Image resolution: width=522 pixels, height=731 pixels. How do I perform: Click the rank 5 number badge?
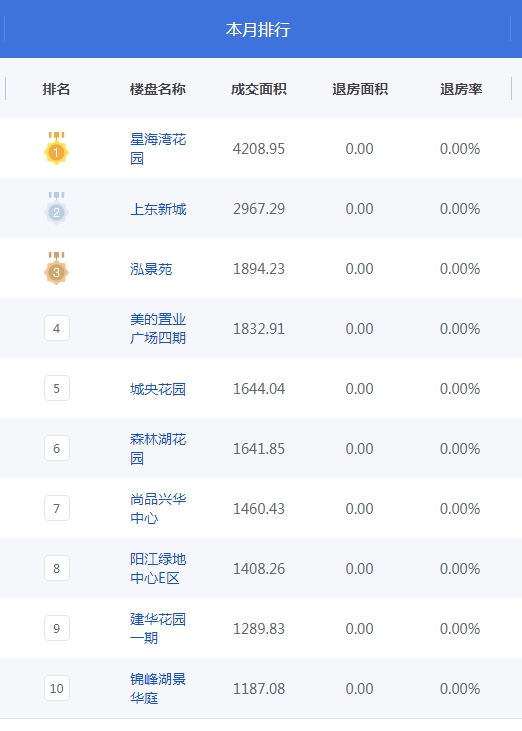pyautogui.click(x=57, y=388)
